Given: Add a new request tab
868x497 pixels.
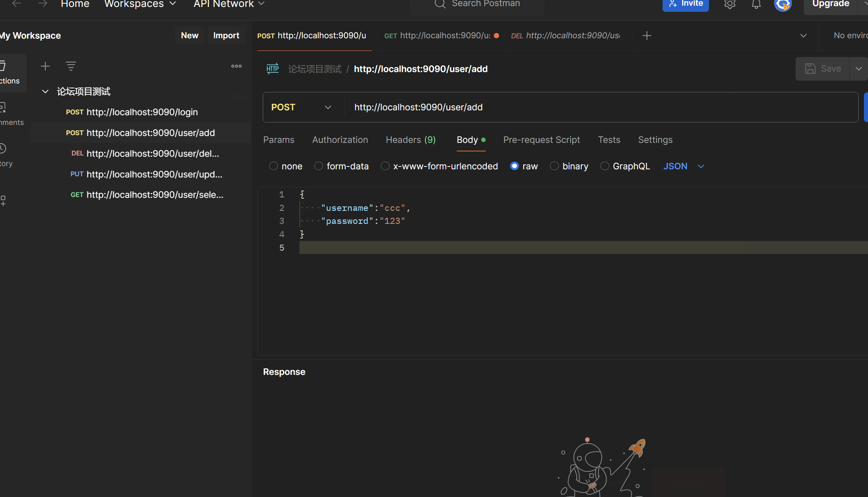Looking at the screenshot, I should point(647,36).
